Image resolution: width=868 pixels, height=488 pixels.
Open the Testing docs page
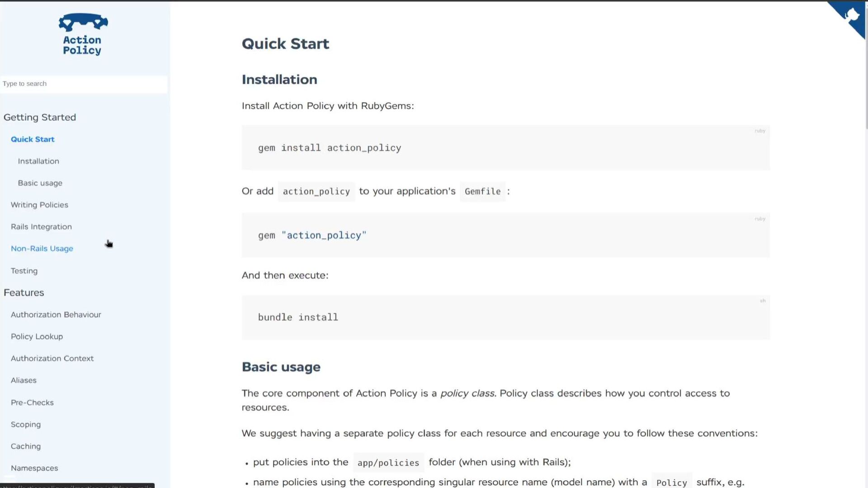pyautogui.click(x=24, y=271)
